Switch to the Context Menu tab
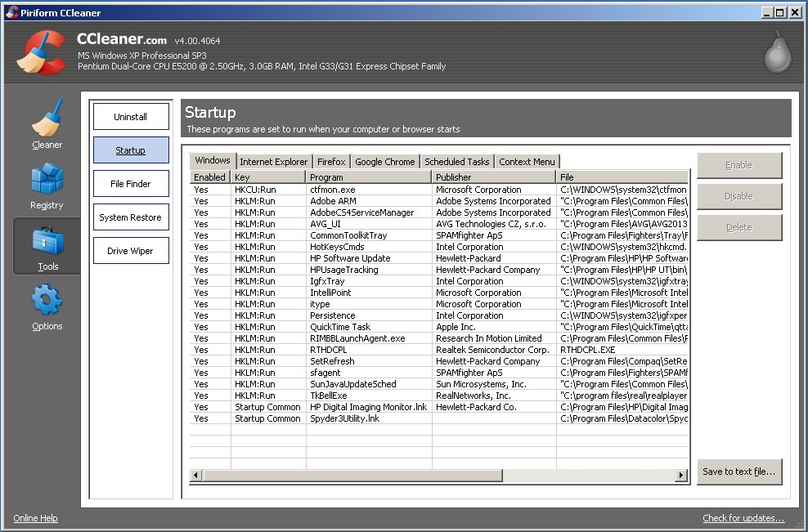Viewport: 808px width, 532px height. point(527,162)
